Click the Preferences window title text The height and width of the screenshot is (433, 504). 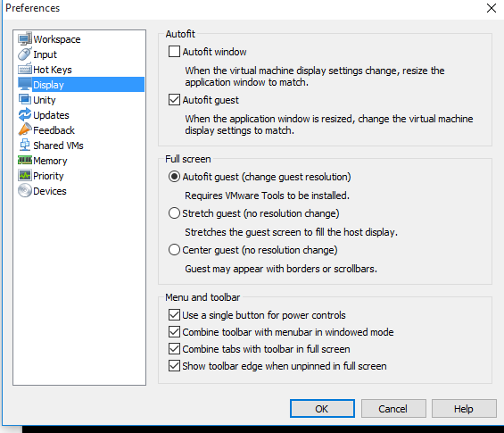(32, 8)
